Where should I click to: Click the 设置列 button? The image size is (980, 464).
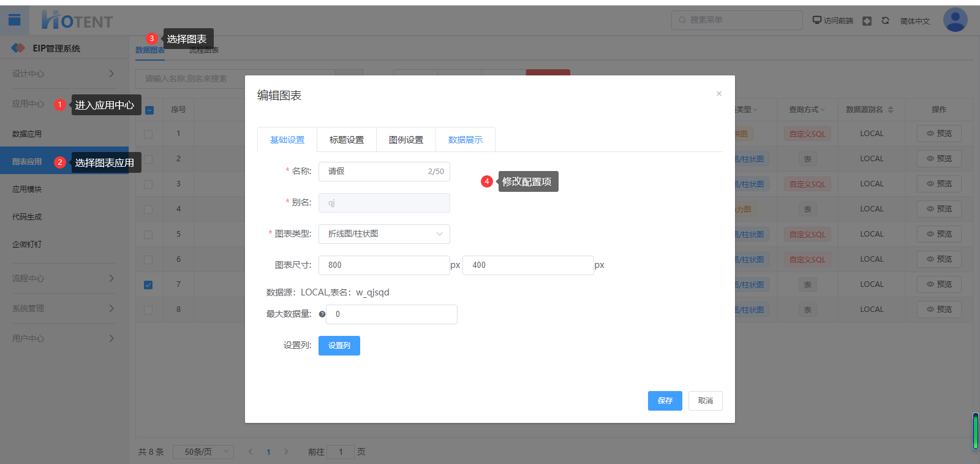[339, 346]
